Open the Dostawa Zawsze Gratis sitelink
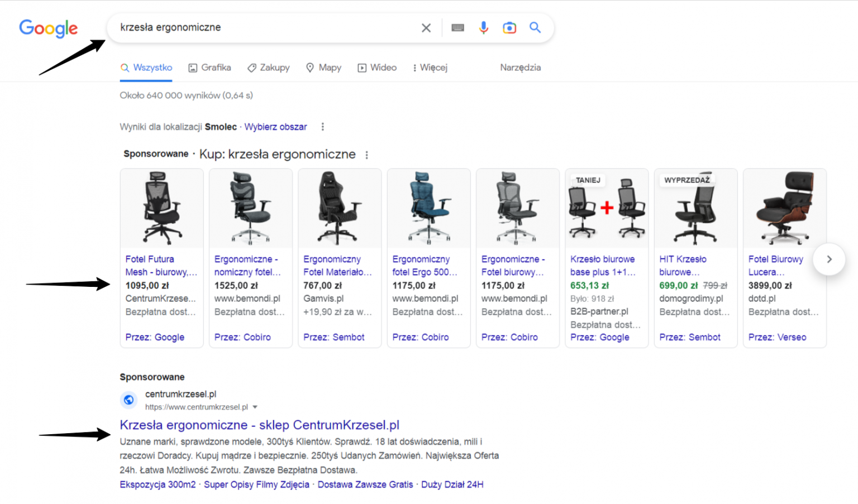Image resolution: width=858 pixels, height=504 pixels. tap(365, 484)
